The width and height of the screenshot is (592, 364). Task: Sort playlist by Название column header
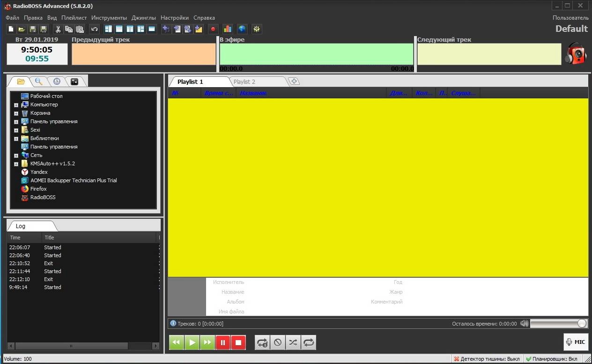(x=312, y=94)
